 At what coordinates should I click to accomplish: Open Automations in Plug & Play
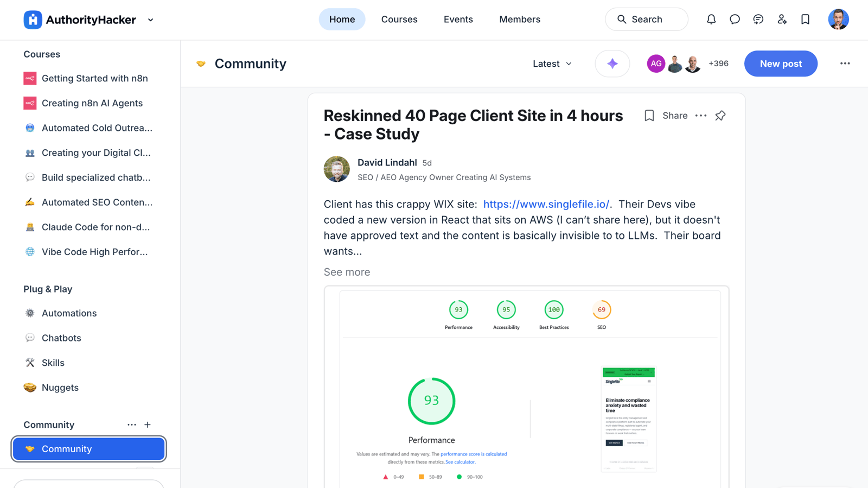click(88, 313)
